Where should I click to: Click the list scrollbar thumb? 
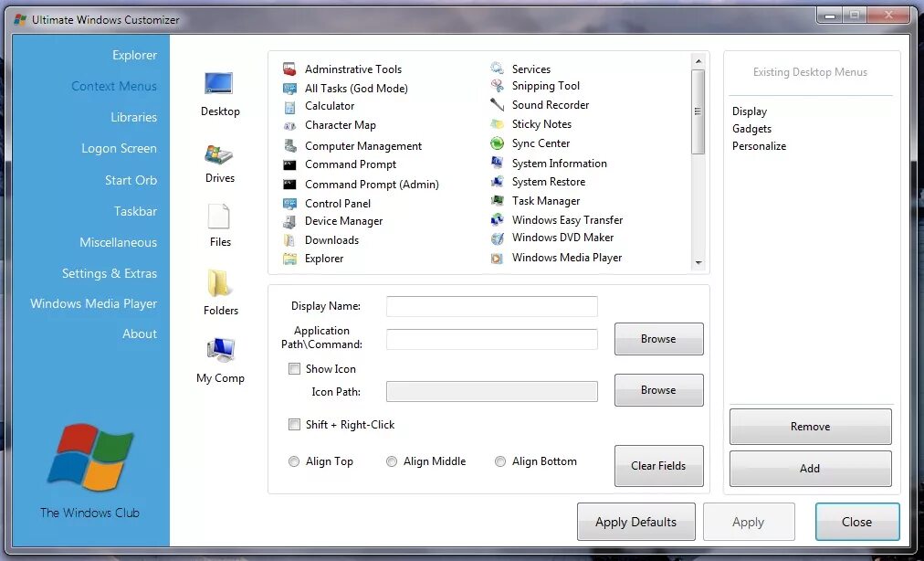tap(698, 111)
